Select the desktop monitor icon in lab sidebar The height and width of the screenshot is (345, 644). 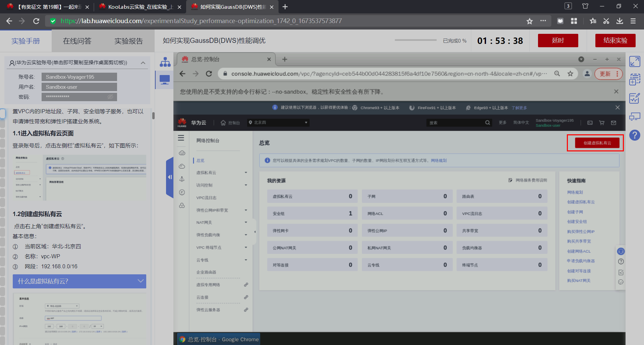[x=165, y=79]
